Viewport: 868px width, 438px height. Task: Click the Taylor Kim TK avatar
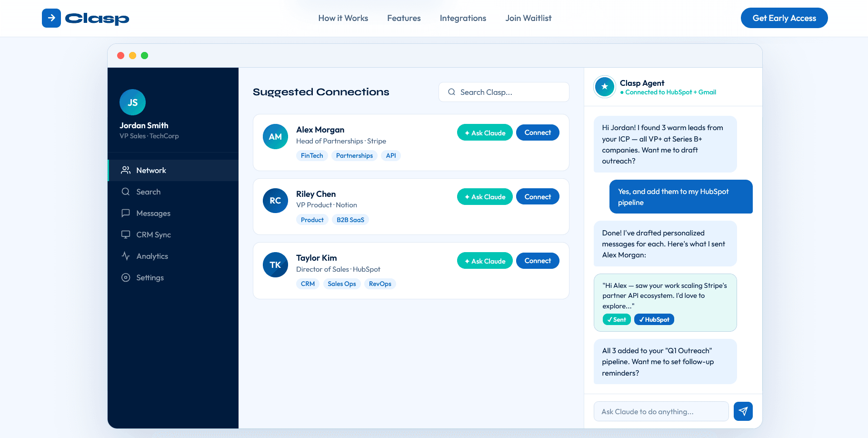pos(275,265)
